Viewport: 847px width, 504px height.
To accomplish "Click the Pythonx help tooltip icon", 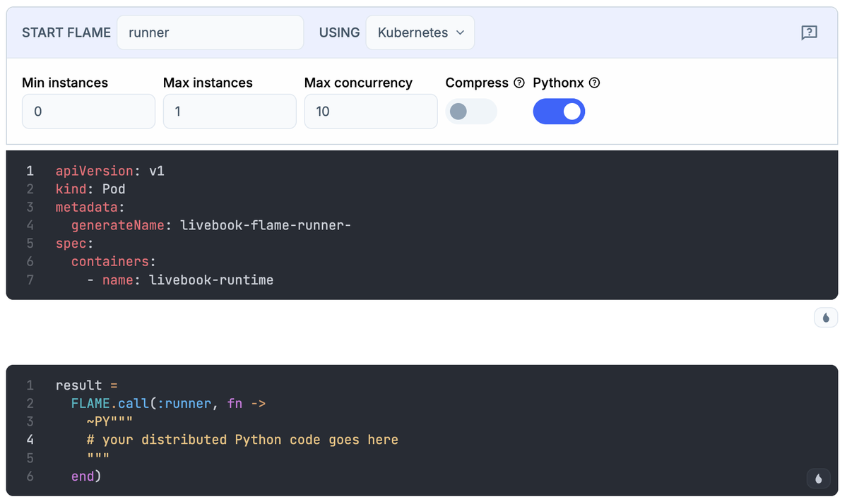I will click(593, 83).
